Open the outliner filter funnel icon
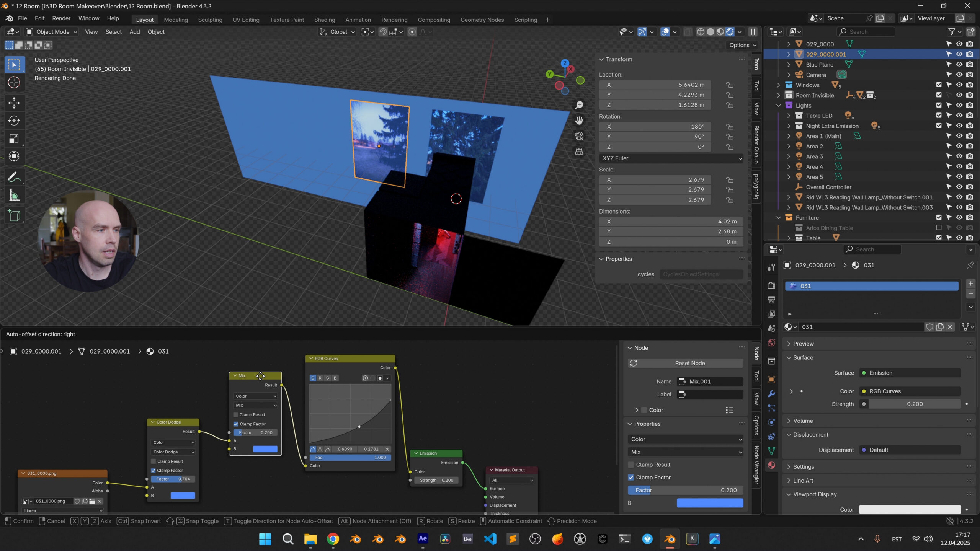Screen dimensions: 980x551 click(x=952, y=32)
